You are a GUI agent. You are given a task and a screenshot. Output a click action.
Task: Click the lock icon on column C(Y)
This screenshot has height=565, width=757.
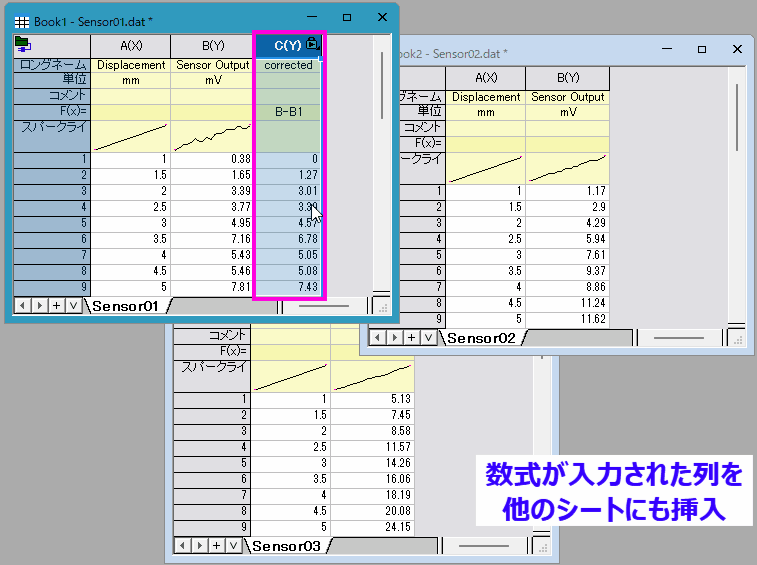(x=312, y=43)
